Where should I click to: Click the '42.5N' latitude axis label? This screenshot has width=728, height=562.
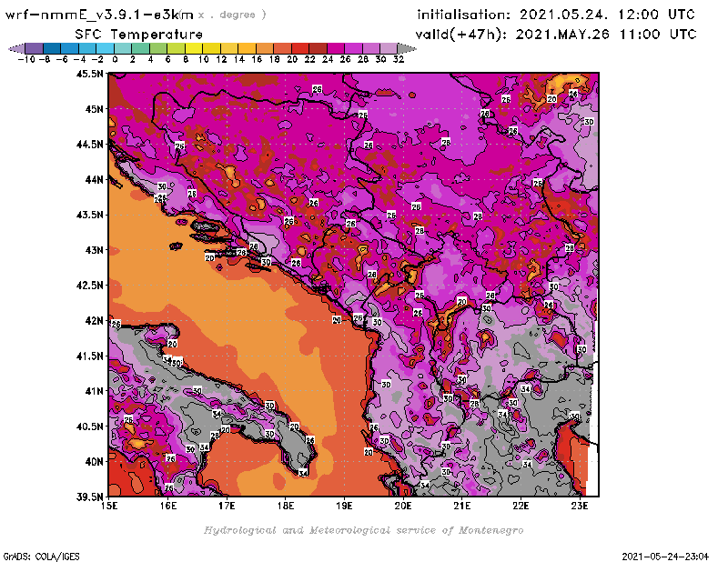[89, 286]
